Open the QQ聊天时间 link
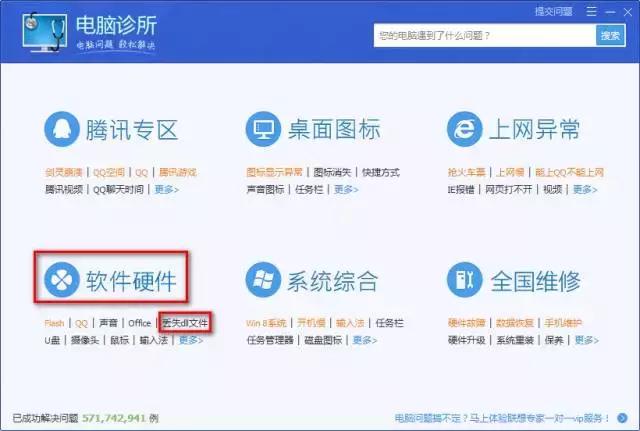The image size is (640, 431). tap(118, 189)
